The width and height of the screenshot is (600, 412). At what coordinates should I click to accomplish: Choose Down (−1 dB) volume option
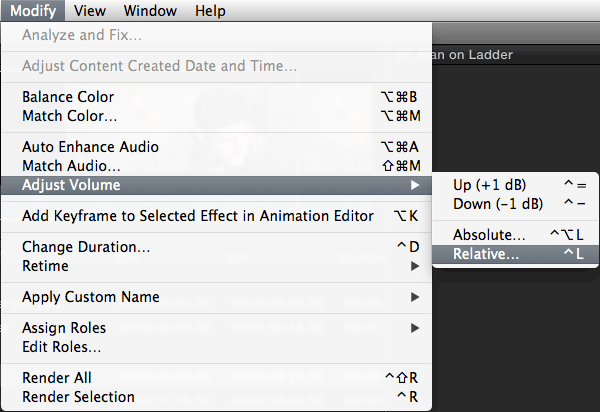click(x=497, y=204)
